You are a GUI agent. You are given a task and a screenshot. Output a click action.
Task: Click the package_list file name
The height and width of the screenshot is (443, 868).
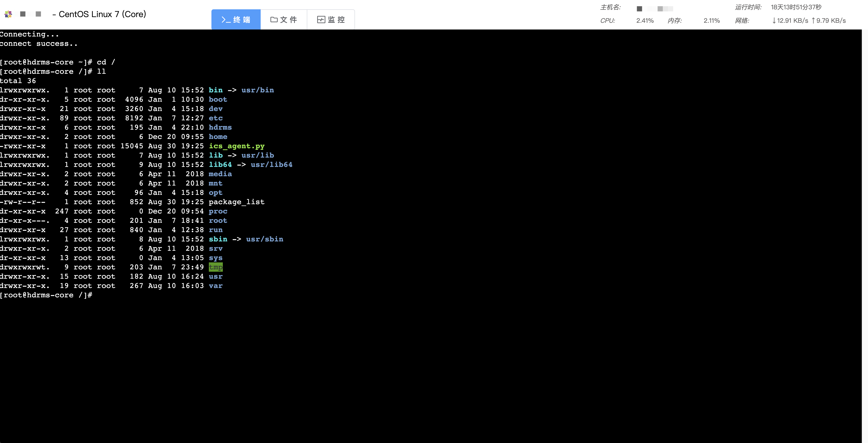(x=237, y=202)
